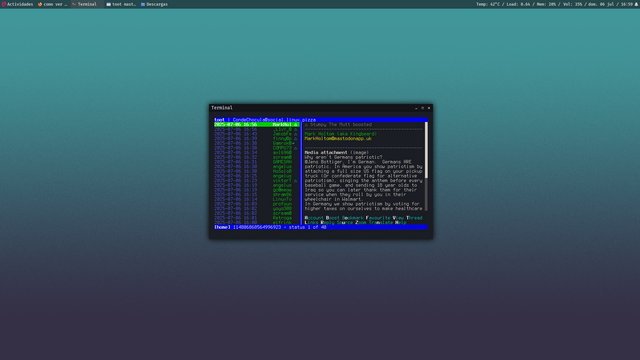Click the Translate command in toot footer
The image size is (640, 360).
click(x=381, y=222)
